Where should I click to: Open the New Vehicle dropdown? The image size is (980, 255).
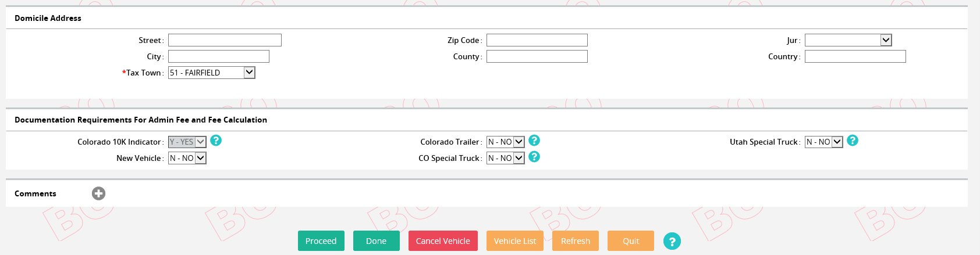pos(187,158)
